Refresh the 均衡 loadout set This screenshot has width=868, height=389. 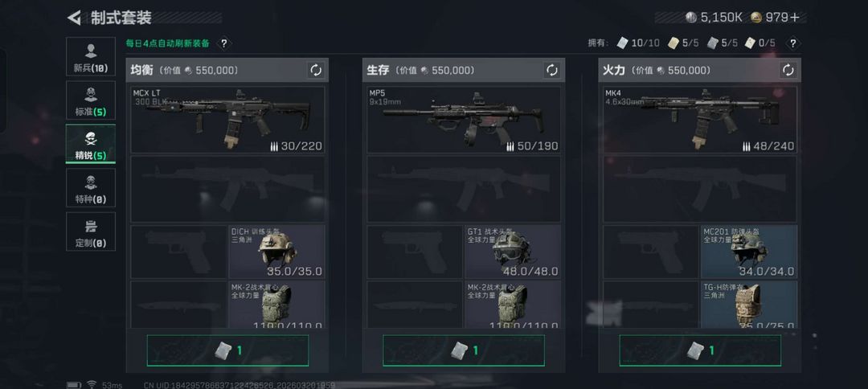coord(316,70)
